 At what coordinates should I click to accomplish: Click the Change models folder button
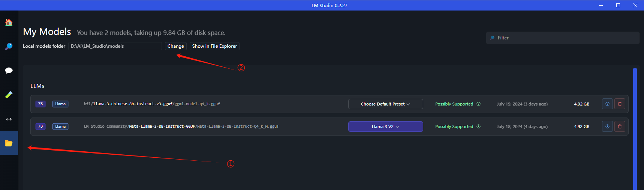pyautogui.click(x=175, y=46)
